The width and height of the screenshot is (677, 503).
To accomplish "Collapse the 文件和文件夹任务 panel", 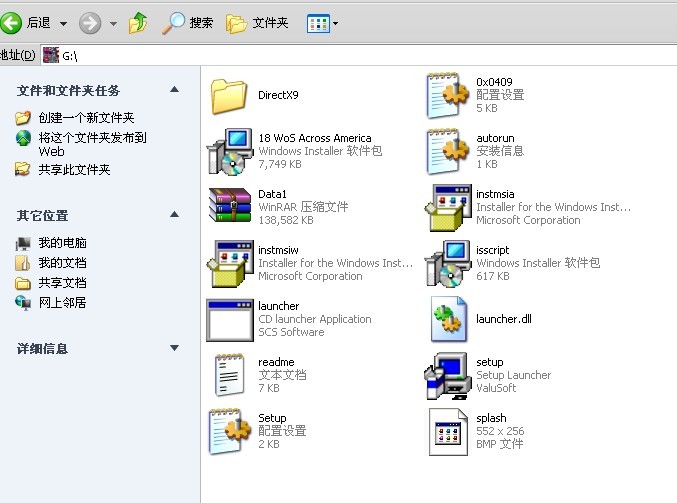I will coord(174,90).
